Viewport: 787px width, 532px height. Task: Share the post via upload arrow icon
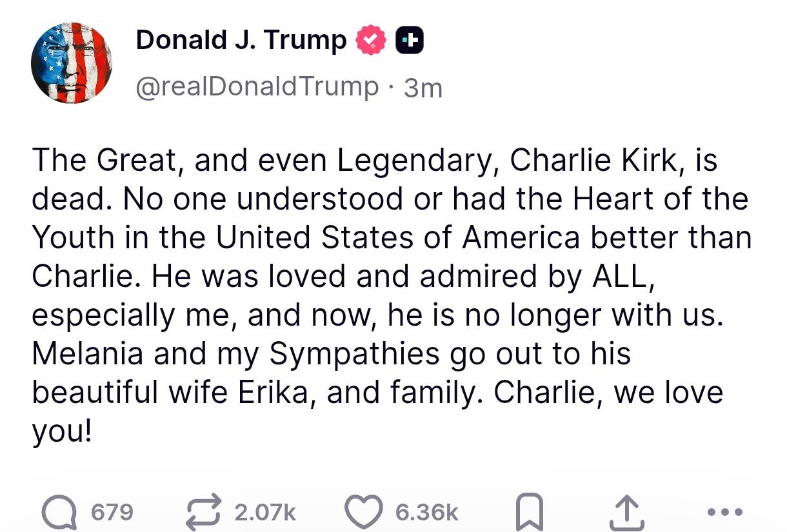[624, 512]
